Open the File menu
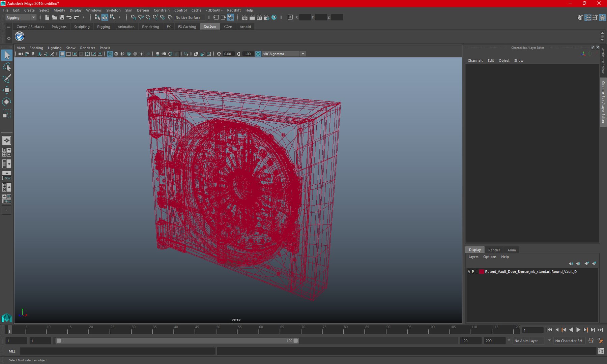This screenshot has width=607, height=364. click(5, 10)
